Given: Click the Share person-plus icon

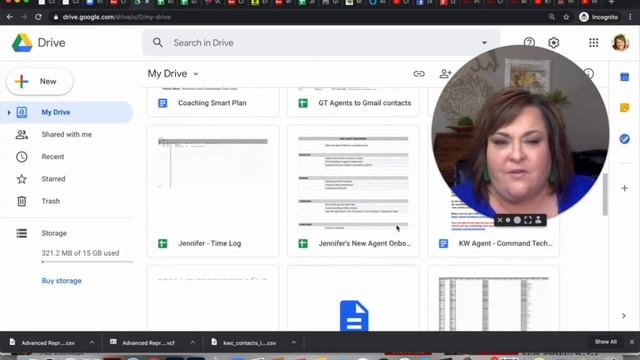Looking at the screenshot, I should (445, 74).
